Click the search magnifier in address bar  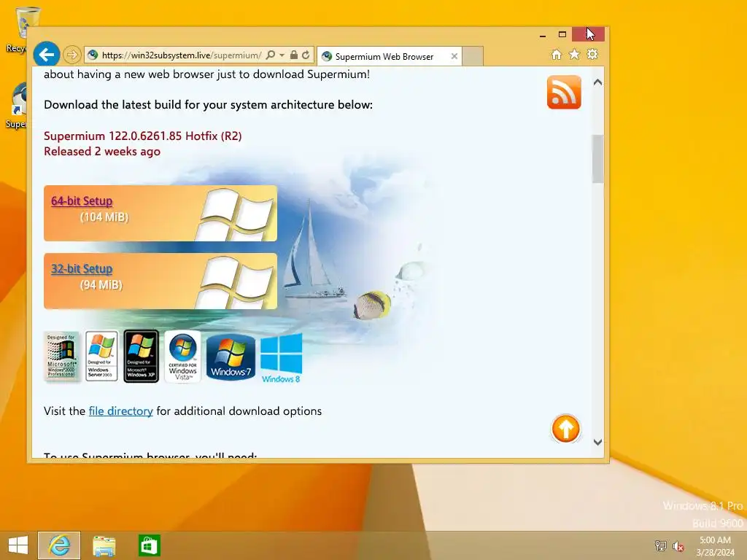pyautogui.click(x=270, y=55)
